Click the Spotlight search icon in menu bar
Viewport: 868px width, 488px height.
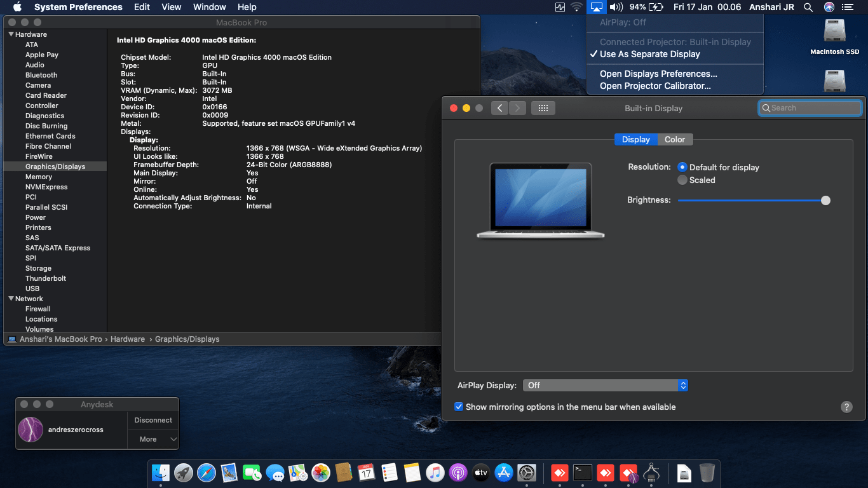[808, 7]
